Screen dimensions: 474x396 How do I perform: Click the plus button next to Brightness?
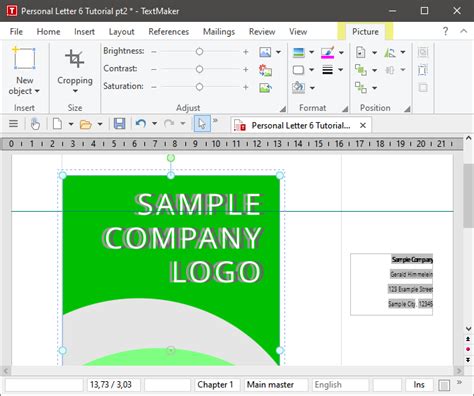click(x=246, y=52)
